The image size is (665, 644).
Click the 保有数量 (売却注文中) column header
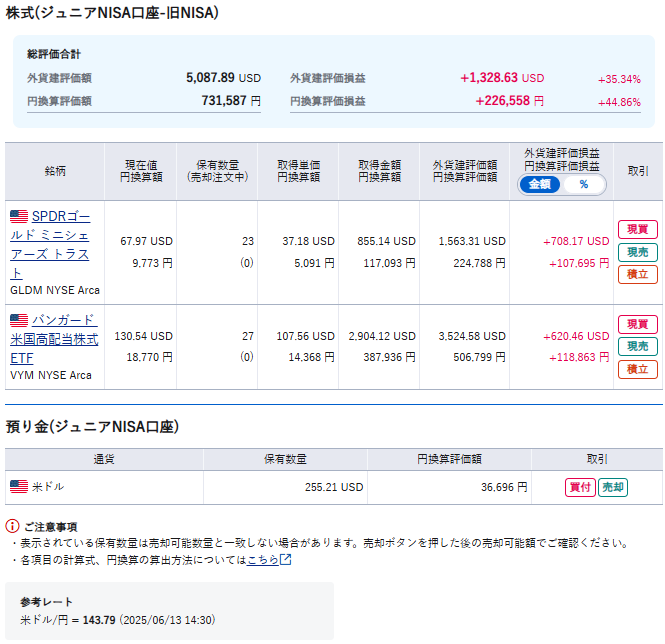[217, 171]
